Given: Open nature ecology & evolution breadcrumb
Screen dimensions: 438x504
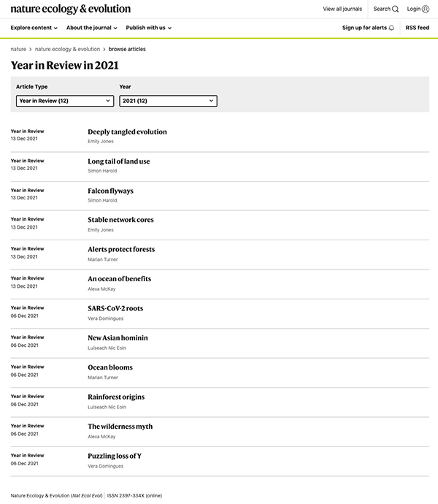Looking at the screenshot, I should pos(67,49).
